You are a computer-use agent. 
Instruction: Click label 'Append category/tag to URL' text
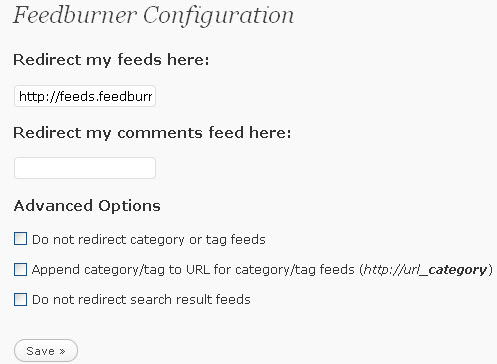click(x=120, y=270)
